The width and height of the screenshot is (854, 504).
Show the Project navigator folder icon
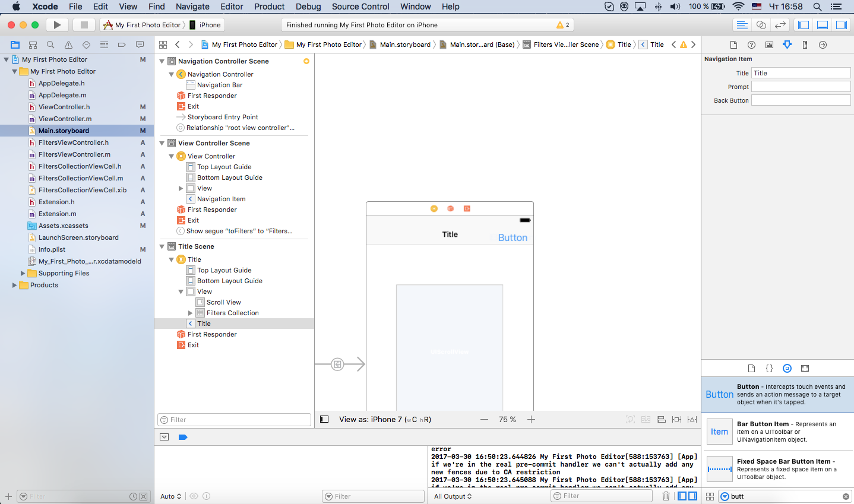tap(15, 45)
